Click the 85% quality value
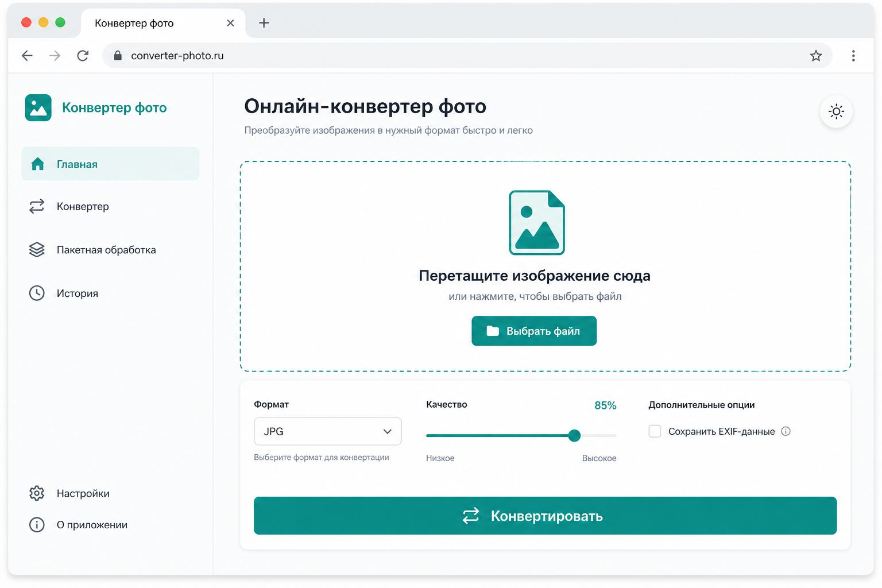Viewport: 882px width, 588px height. [x=605, y=405]
